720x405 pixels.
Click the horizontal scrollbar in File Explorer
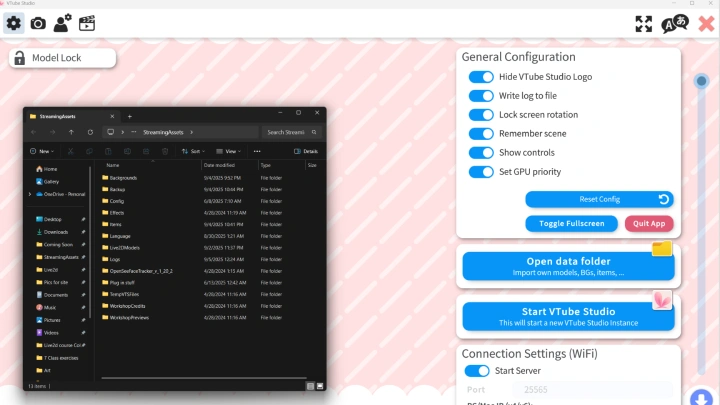[x=204, y=378]
